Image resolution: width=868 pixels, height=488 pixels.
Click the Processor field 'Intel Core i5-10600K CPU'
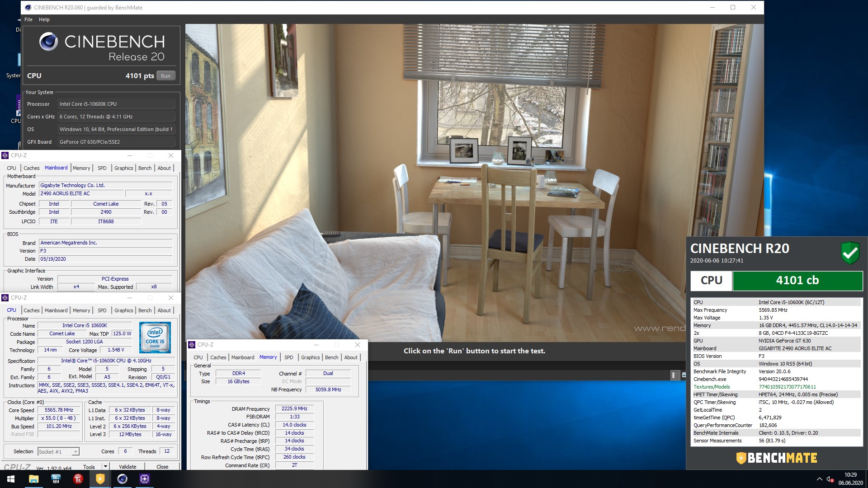pyautogui.click(x=116, y=104)
